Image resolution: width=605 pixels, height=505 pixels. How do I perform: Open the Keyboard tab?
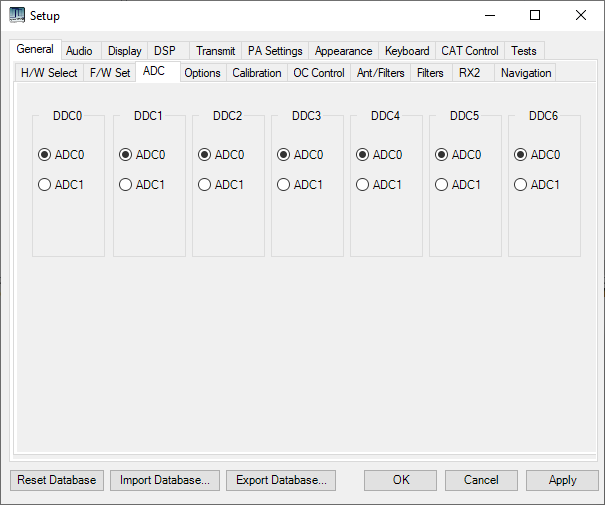[x=407, y=51]
